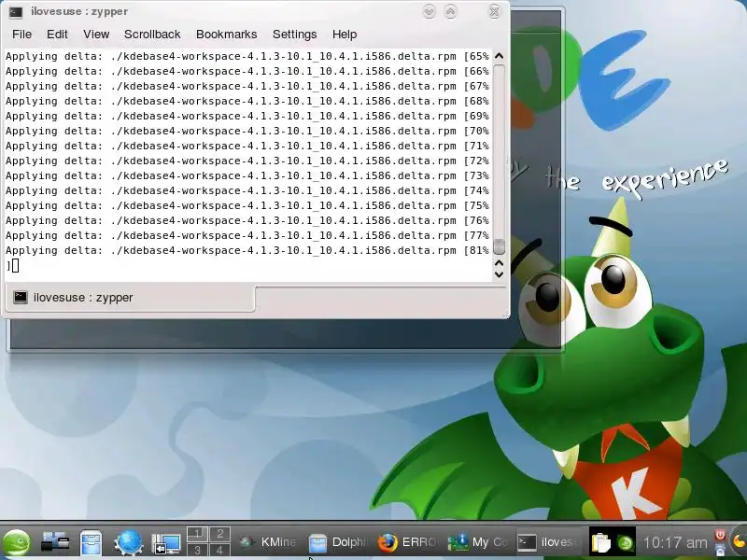Maximize the Konsole window
747x560 pixels.
click(450, 12)
